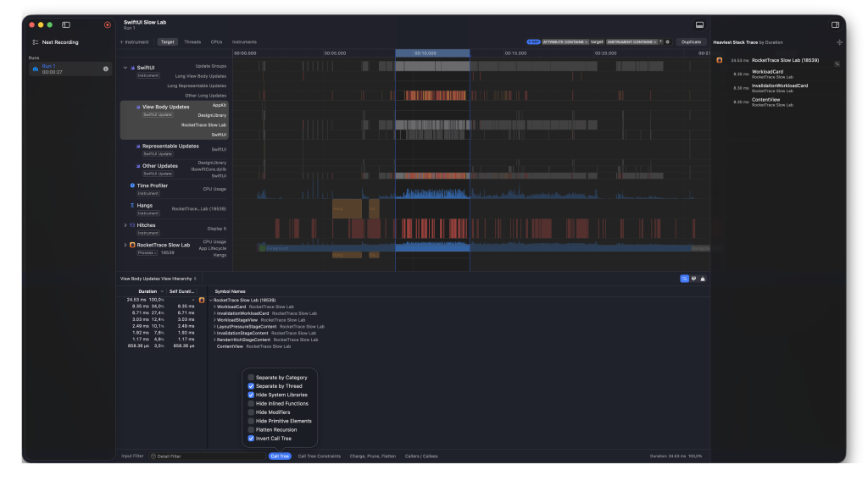The image size is (868, 492).
Task: Open the INSTRUMENT CONTAINS dropdown
Action: (x=632, y=42)
